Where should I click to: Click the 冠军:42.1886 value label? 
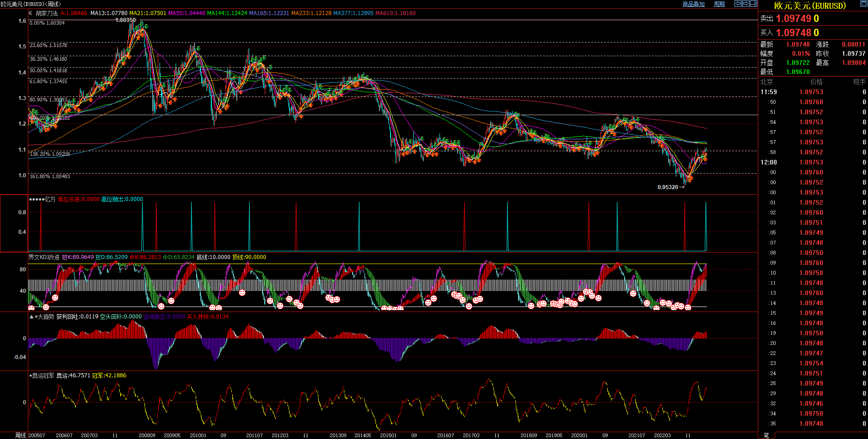pyautogui.click(x=109, y=376)
